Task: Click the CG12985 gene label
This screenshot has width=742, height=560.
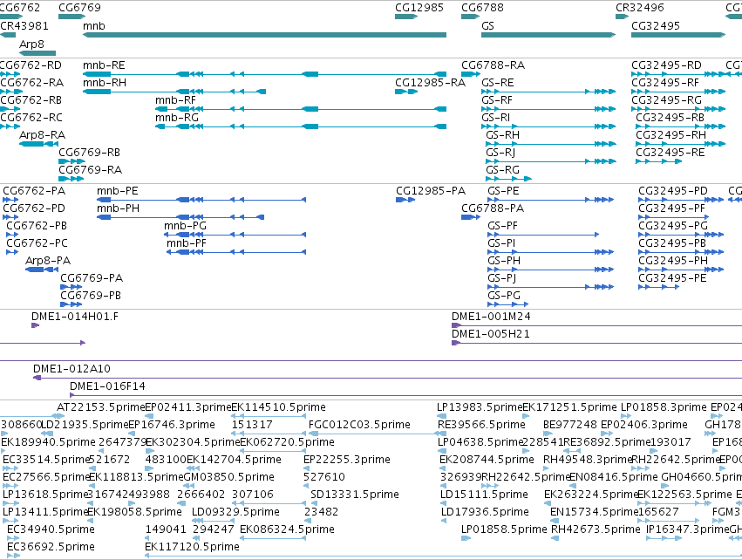Action: coord(419,8)
